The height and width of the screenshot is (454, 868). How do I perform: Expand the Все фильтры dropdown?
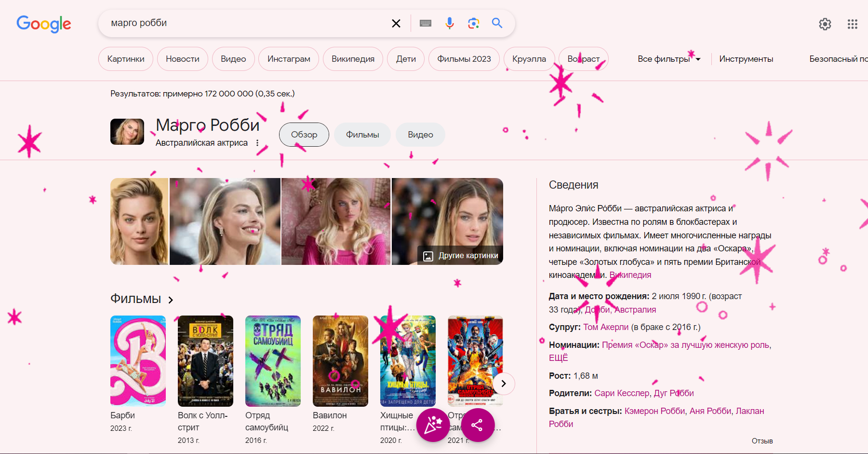pyautogui.click(x=668, y=58)
